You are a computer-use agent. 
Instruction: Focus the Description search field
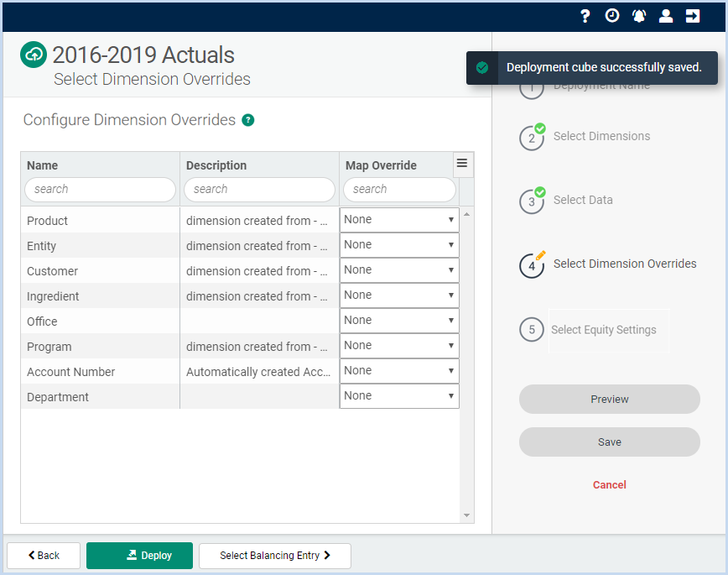[x=259, y=190]
